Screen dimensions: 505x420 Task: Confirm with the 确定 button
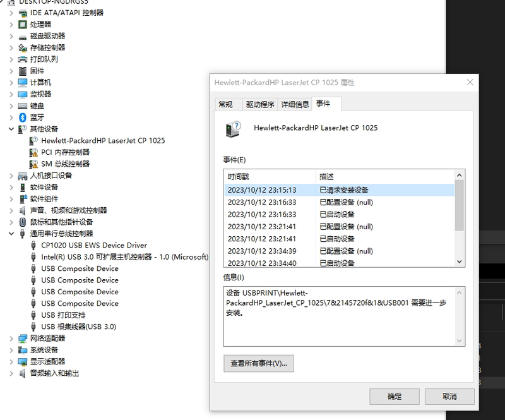point(395,397)
